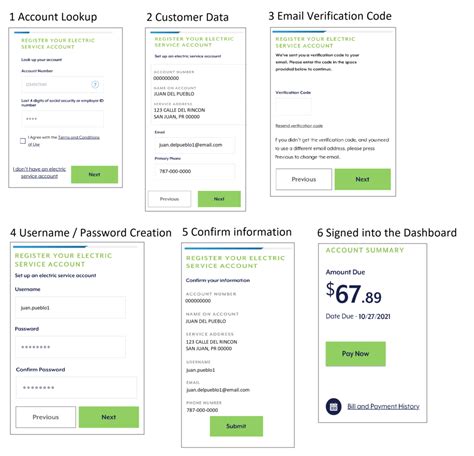Click Previous on Customer Data screen
Viewport: 474px width, 456px height.
(x=170, y=199)
